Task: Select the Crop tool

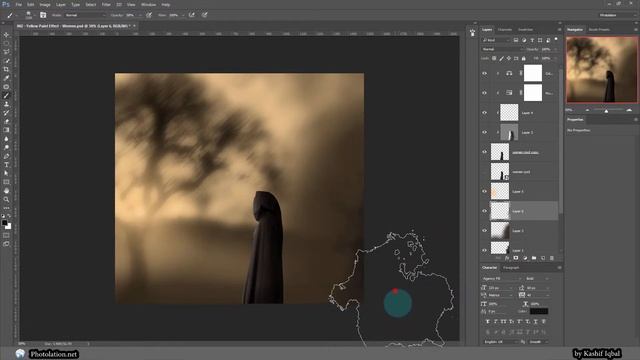Action: 6,69
